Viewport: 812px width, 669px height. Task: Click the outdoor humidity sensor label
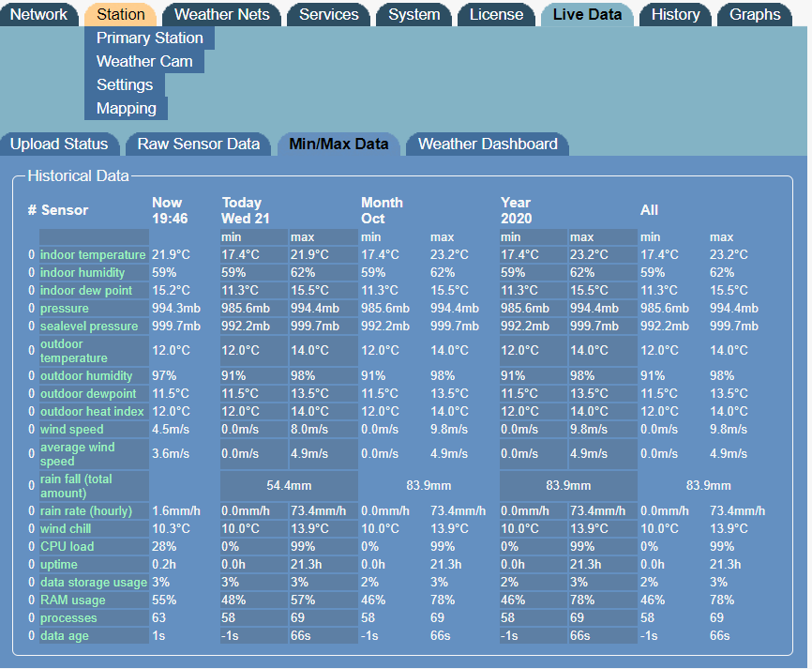87,376
